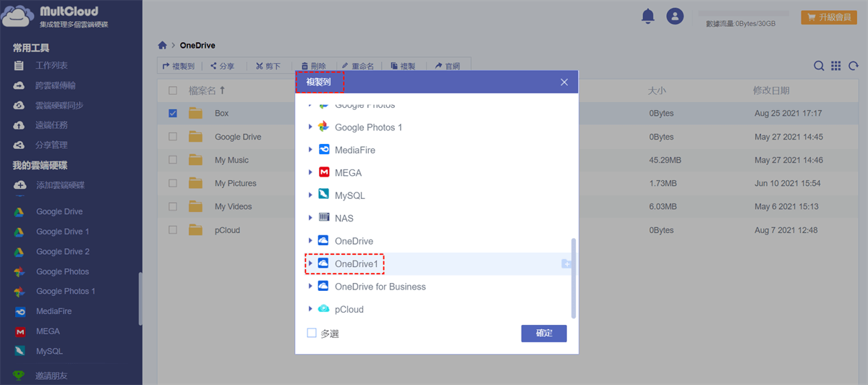Open 分享管理 in sidebar

click(51, 145)
